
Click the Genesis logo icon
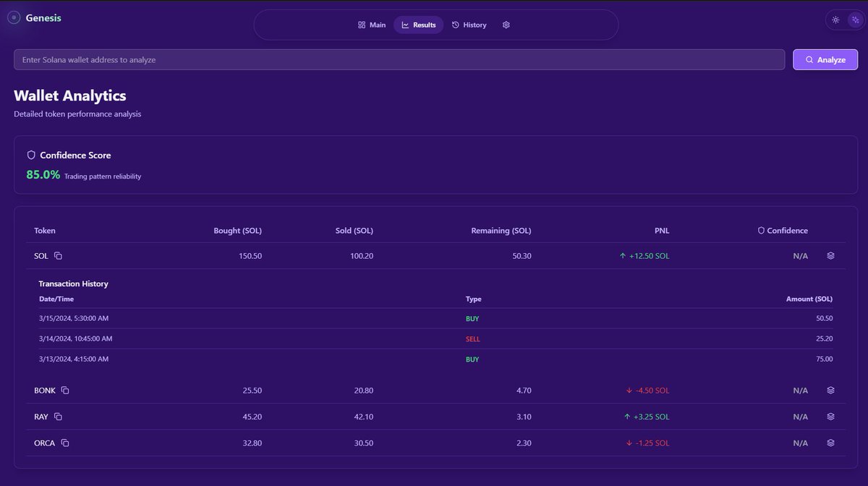14,18
